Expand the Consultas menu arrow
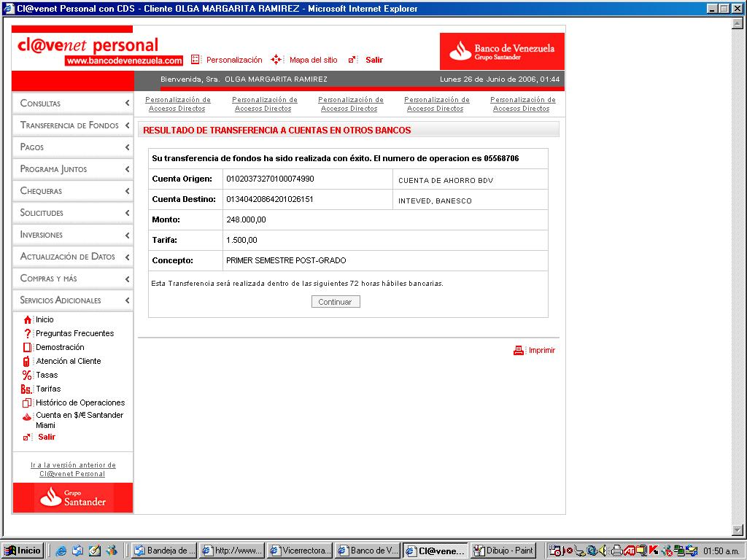Screen dimensions: 747x560 [x=127, y=103]
